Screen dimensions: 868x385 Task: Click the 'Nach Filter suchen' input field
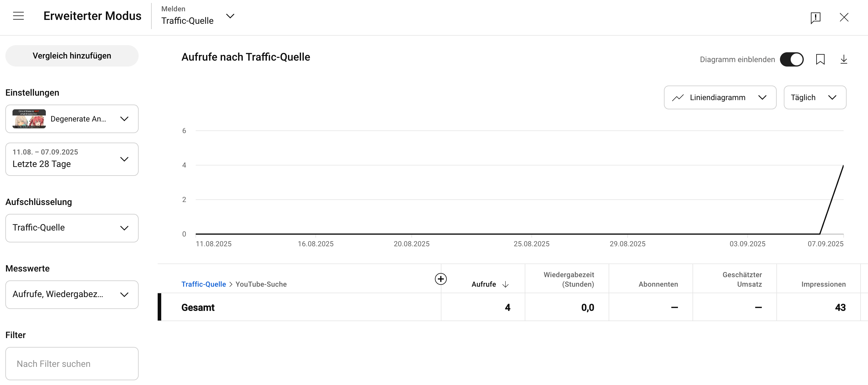click(72, 364)
